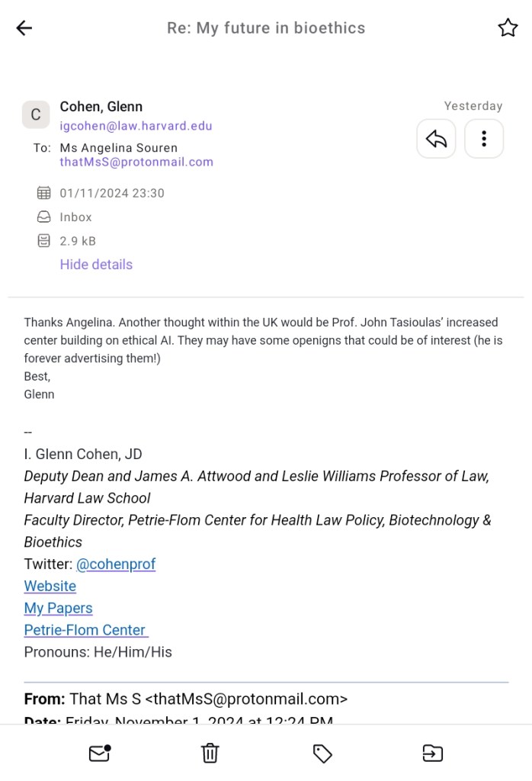
Task: Tap sender avatar with letter C
Action: coord(36,114)
